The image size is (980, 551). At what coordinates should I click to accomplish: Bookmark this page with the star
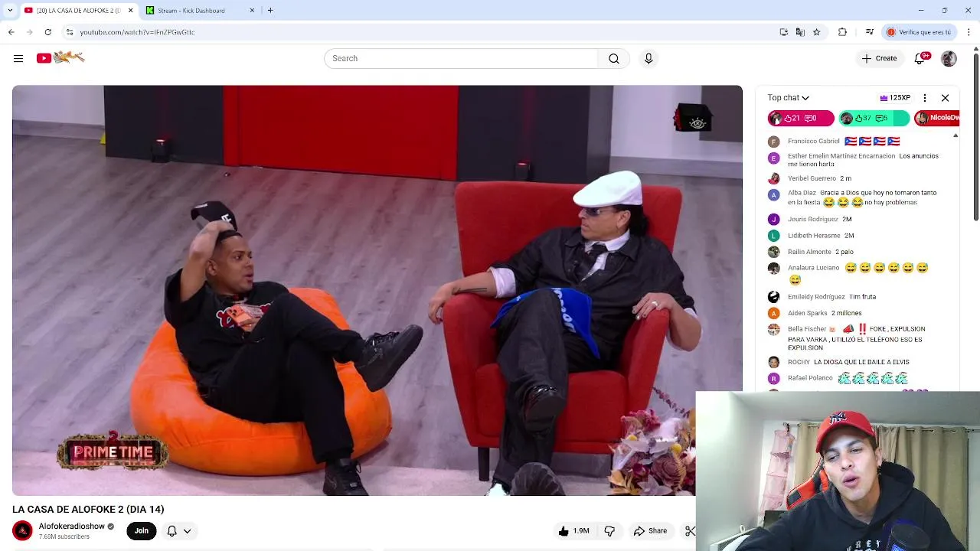[x=816, y=32]
